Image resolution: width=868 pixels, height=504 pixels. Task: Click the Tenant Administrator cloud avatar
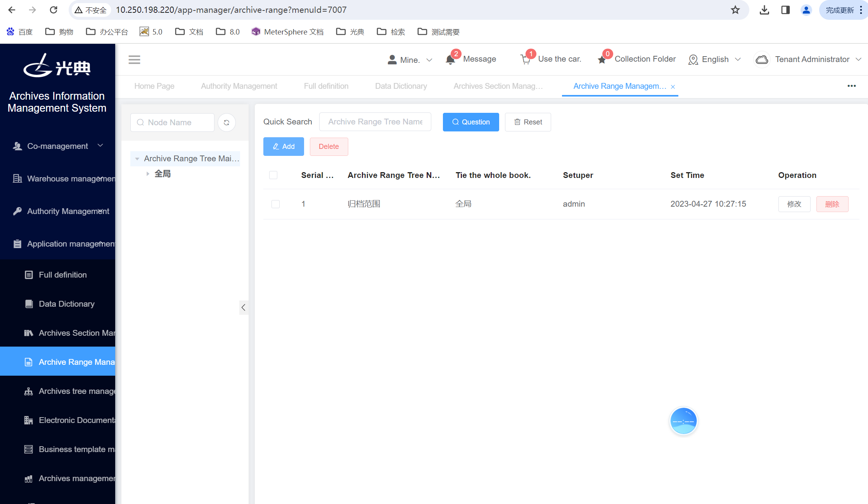pyautogui.click(x=762, y=59)
